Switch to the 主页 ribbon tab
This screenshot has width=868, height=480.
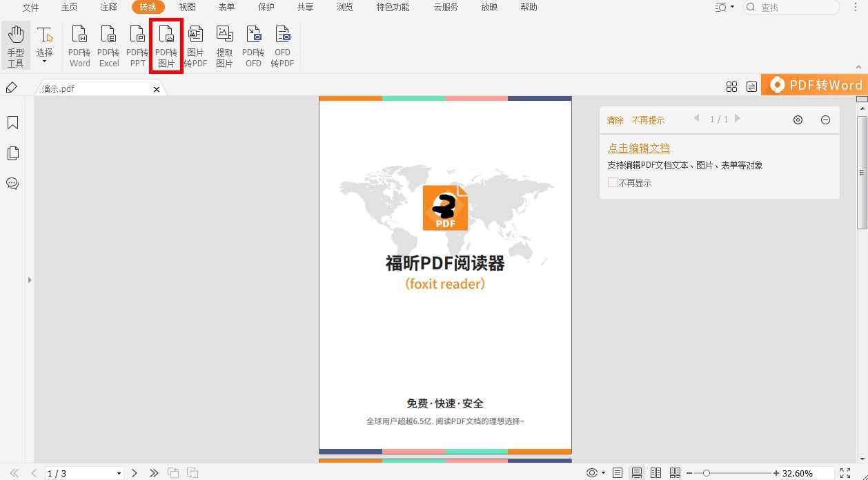[x=69, y=8]
